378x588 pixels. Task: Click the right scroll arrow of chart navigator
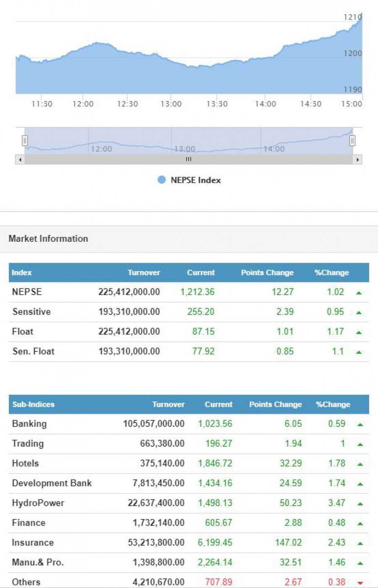(x=357, y=160)
